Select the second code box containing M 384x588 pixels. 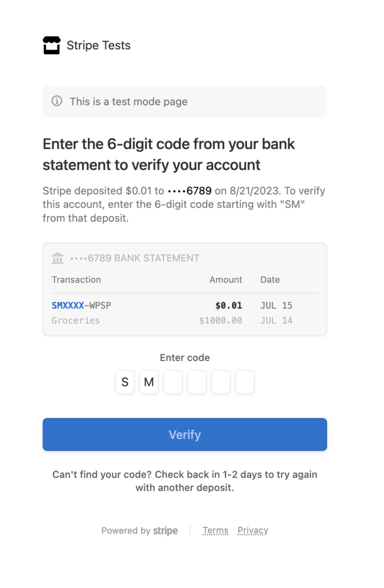[149, 382]
